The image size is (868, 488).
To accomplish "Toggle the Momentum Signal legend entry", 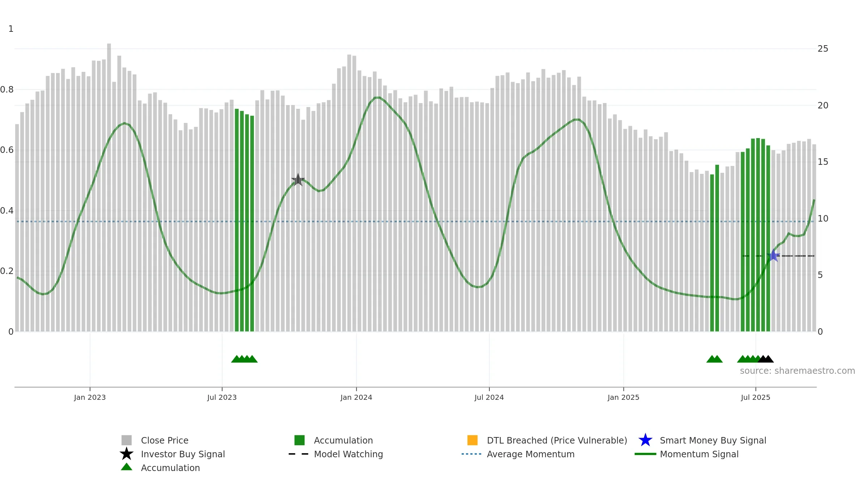I will click(x=686, y=454).
